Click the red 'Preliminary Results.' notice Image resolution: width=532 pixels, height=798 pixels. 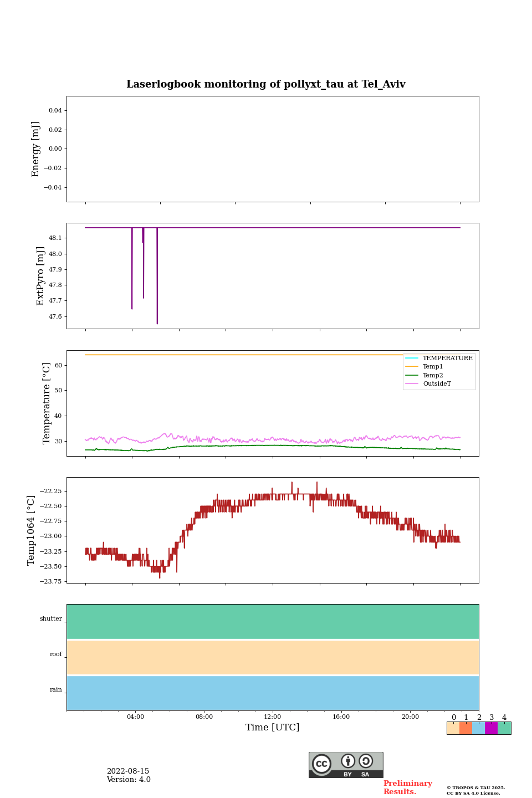pyautogui.click(x=408, y=787)
